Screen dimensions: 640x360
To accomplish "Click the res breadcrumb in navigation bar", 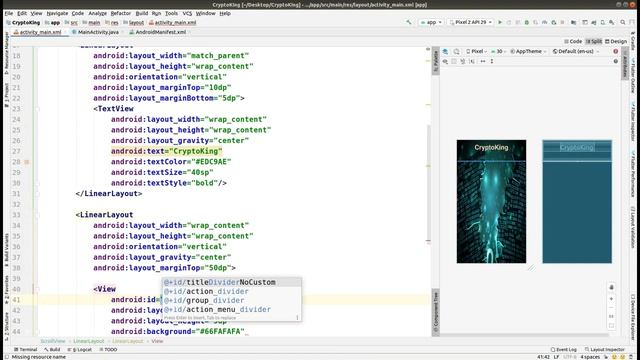I will [x=112, y=22].
